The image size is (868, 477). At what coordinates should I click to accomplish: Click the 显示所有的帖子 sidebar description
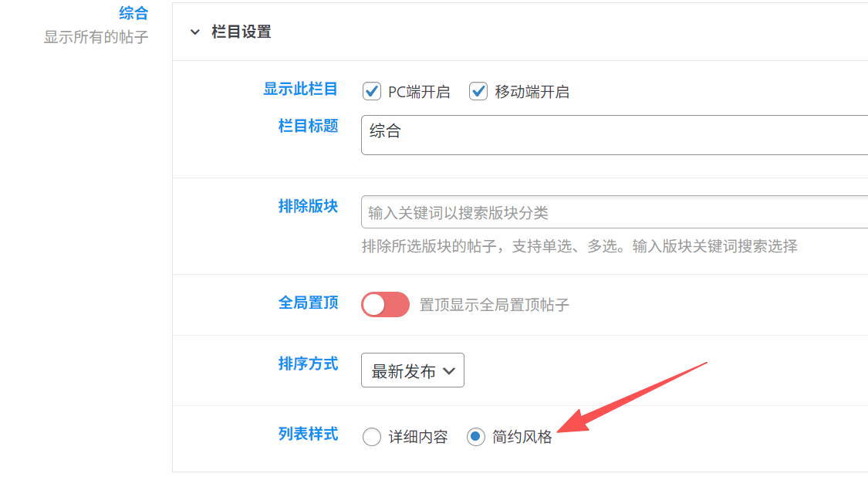[96, 37]
